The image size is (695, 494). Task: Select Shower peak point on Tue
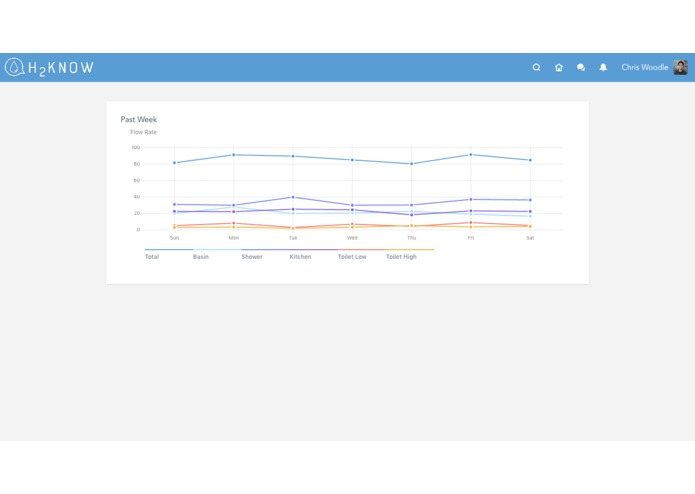293,197
